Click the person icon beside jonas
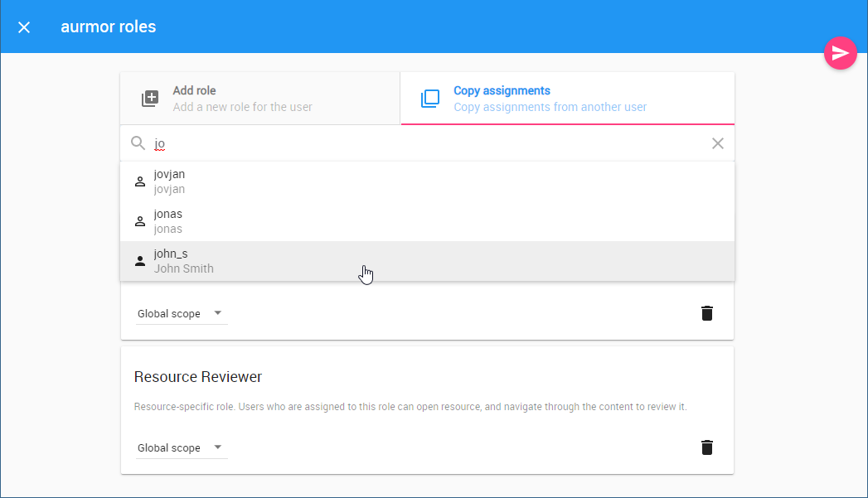The image size is (868, 498). pyautogui.click(x=140, y=221)
